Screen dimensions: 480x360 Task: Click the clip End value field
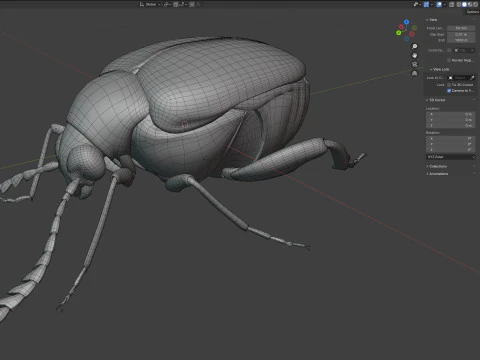click(461, 40)
